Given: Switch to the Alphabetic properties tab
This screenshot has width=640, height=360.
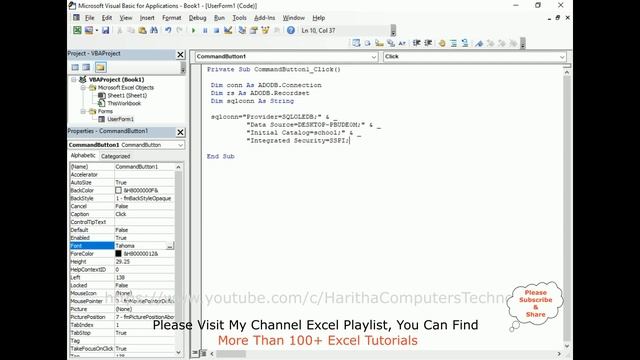Looking at the screenshot, I should click(x=83, y=156).
